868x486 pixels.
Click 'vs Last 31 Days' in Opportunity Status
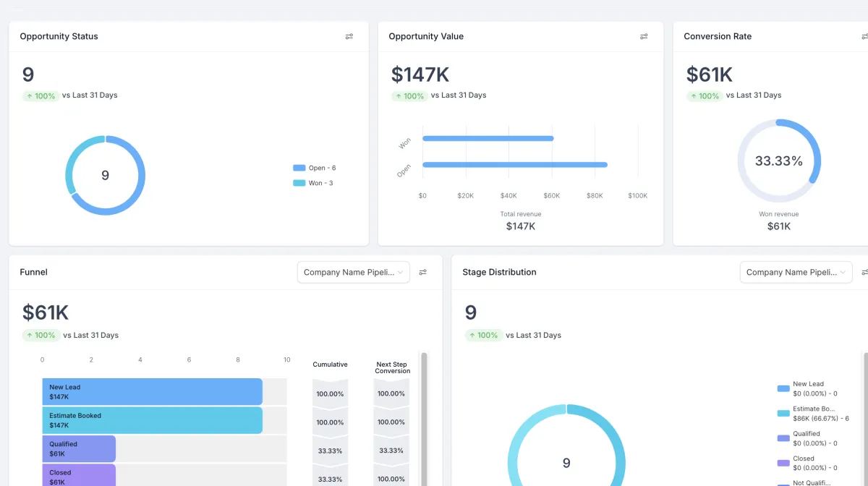click(90, 95)
